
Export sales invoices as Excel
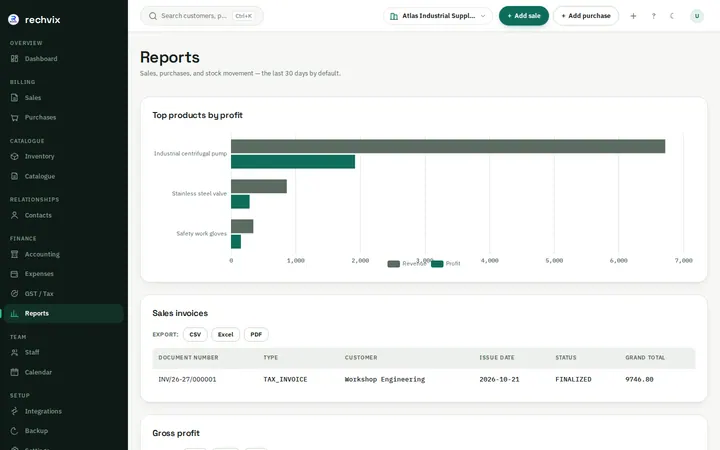tap(225, 334)
